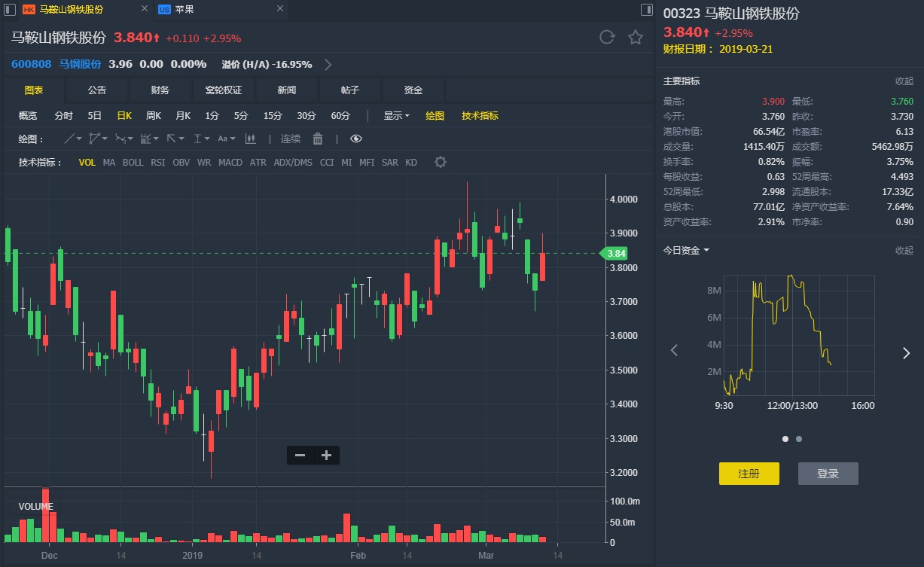Select the arrow annotation tool

[x=171, y=139]
